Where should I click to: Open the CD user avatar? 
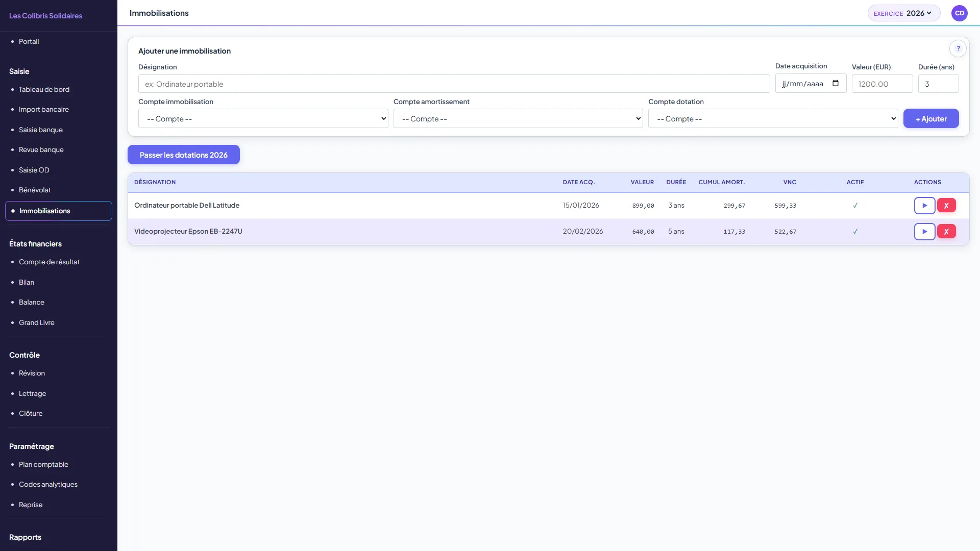[960, 13]
